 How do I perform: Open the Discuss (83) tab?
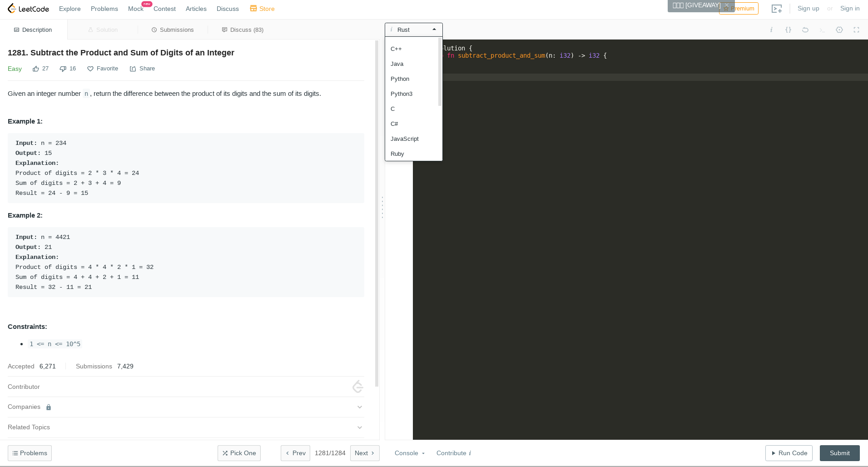click(243, 30)
